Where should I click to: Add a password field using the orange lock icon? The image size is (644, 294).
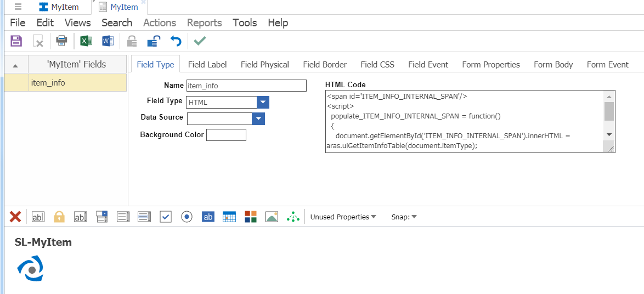click(59, 217)
